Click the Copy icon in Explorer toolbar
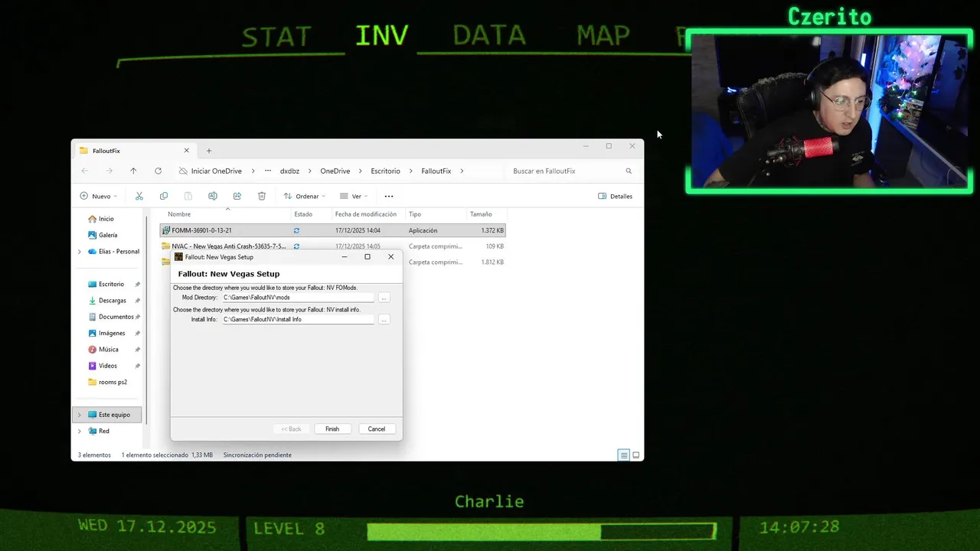This screenshot has width=980, height=551. 164,196
